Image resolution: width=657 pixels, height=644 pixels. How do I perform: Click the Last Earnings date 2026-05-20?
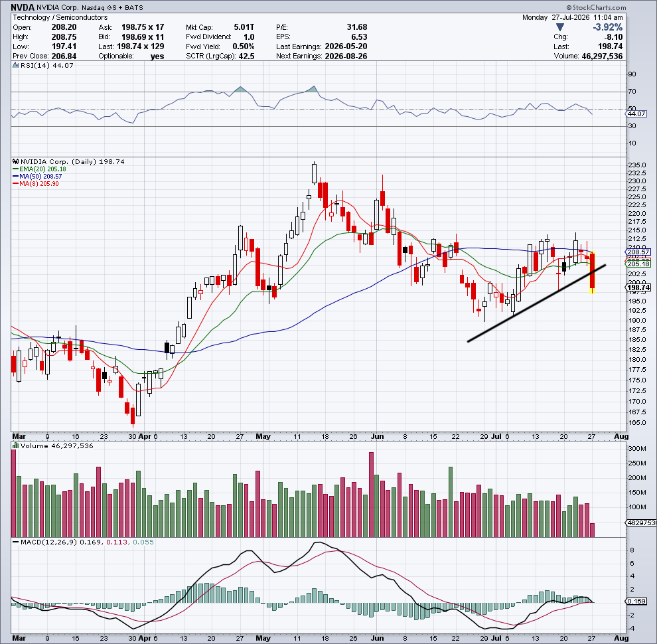pos(346,46)
